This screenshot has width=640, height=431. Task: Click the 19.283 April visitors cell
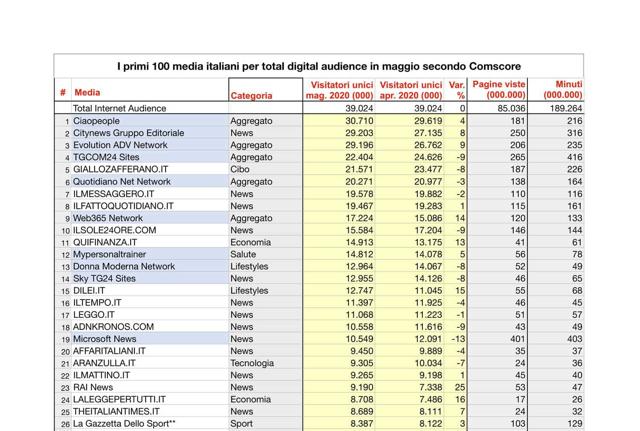tap(428, 206)
